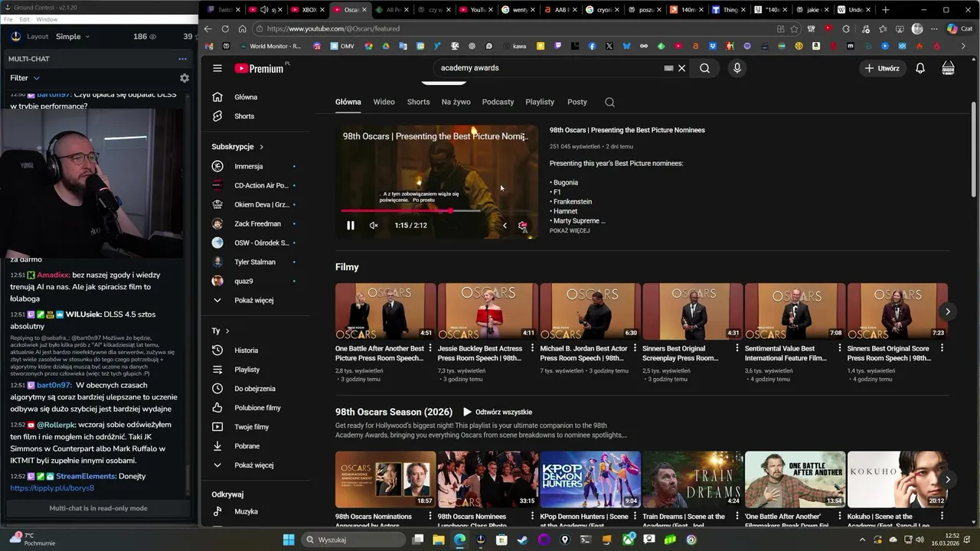Open the Windows Start menu
Viewport: 980px width, 551px height.
click(289, 540)
